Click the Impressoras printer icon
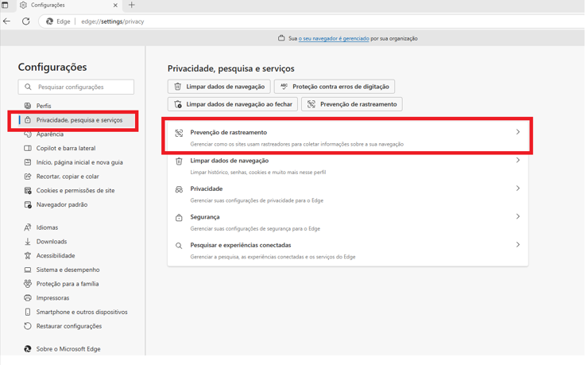 (x=28, y=298)
